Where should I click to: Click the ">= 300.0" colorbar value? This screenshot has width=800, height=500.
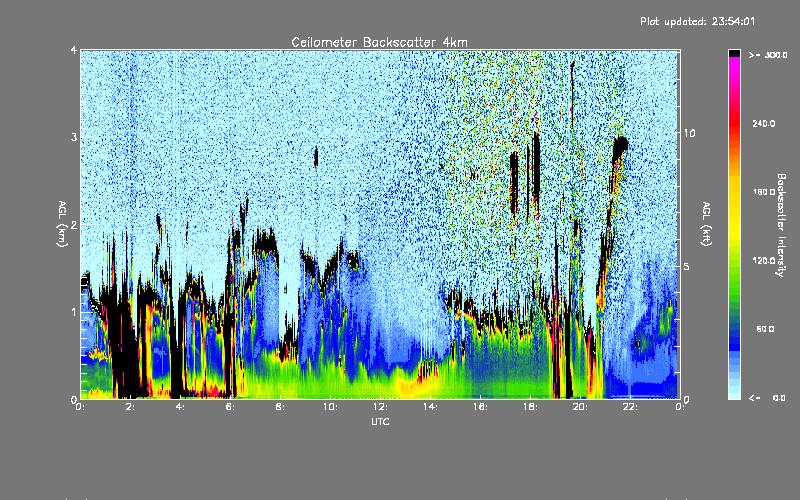tap(768, 55)
